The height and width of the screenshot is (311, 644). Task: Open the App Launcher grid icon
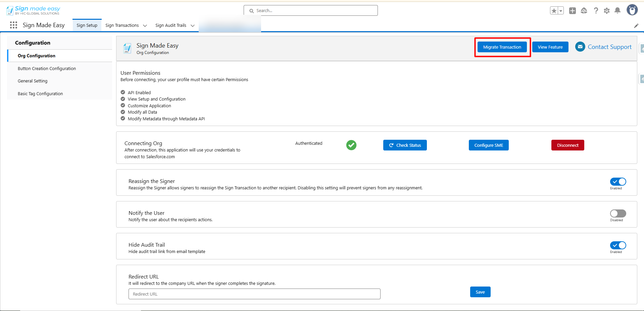click(13, 25)
